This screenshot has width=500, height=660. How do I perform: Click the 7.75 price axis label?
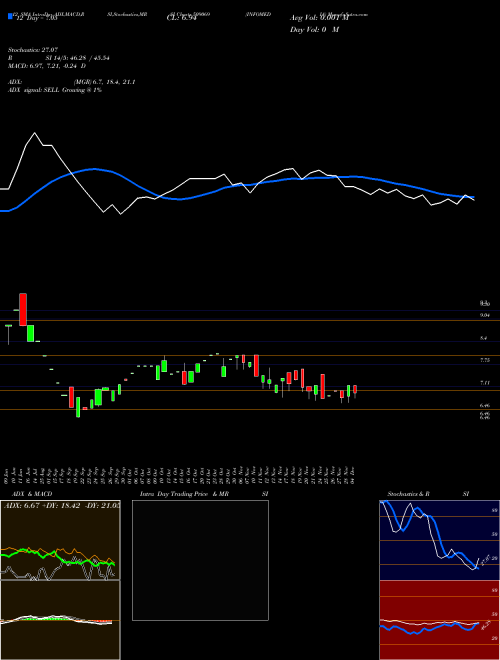coord(485,360)
